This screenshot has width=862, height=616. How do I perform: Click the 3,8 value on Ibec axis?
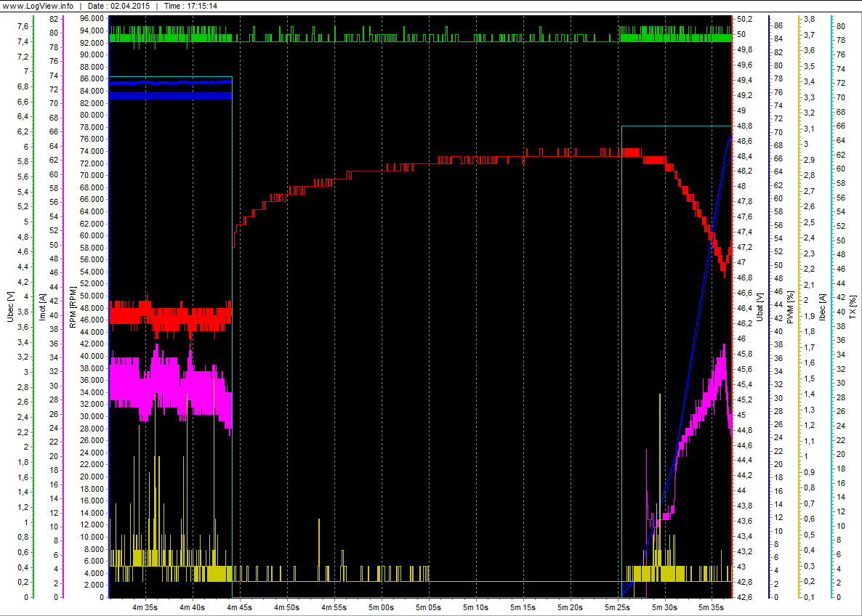(809, 19)
